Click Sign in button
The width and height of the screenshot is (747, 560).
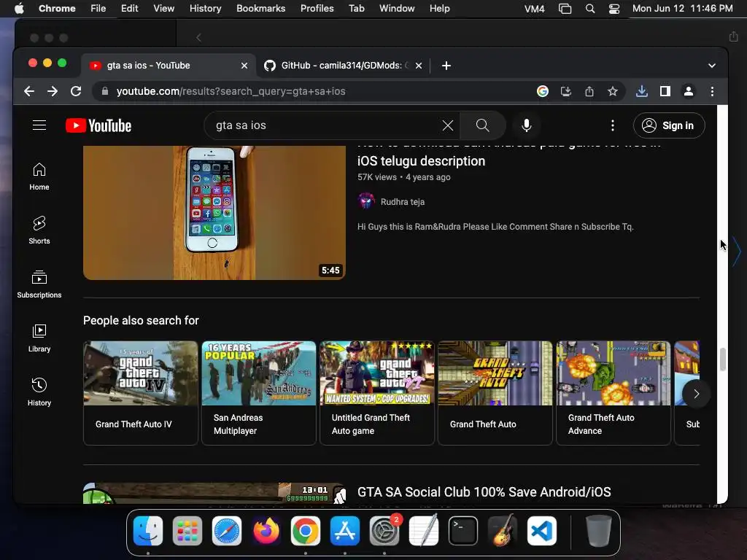(669, 125)
